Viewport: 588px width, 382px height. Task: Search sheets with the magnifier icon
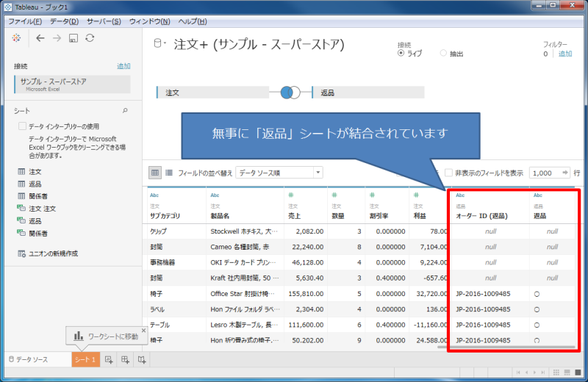pyautogui.click(x=125, y=111)
